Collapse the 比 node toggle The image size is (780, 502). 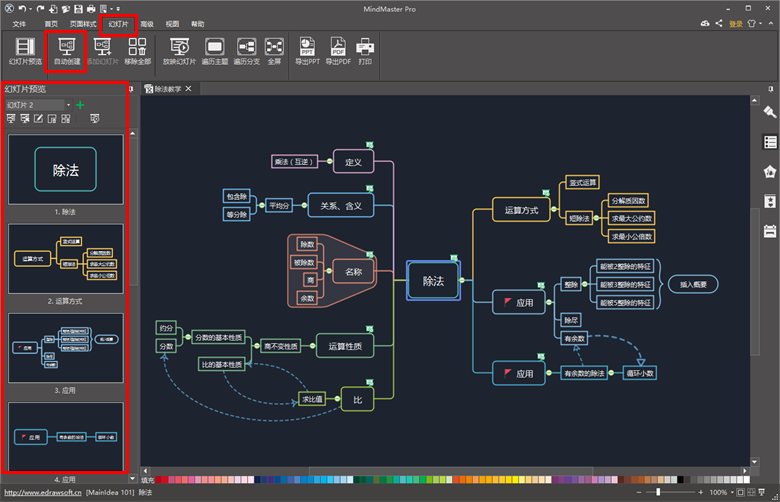click(337, 399)
